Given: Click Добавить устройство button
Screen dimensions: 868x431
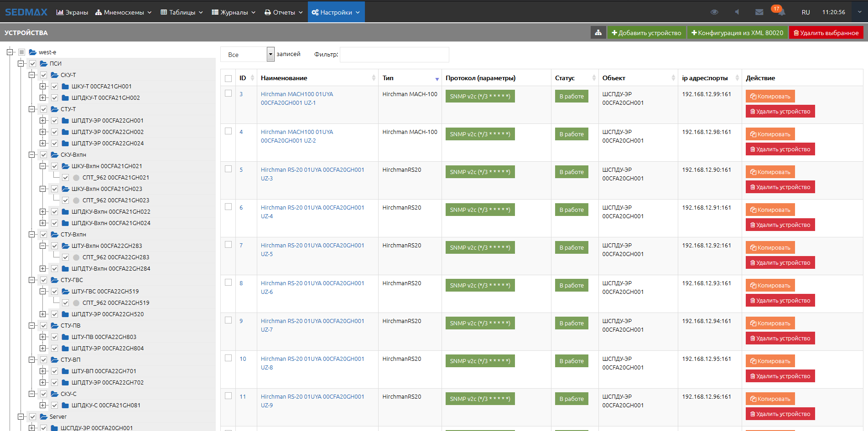Looking at the screenshot, I should coord(646,33).
